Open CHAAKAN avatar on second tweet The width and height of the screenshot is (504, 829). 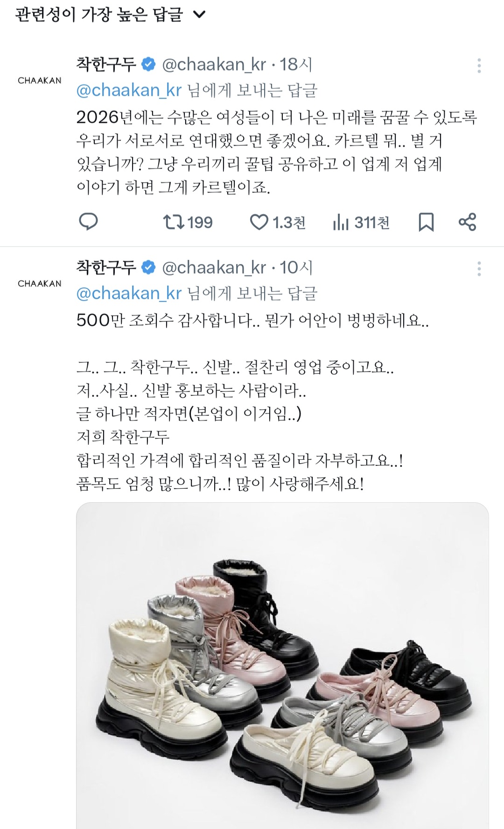(40, 284)
